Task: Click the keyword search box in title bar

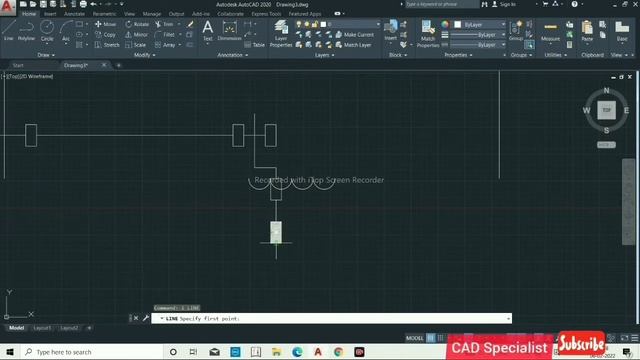Action: (x=441, y=4)
